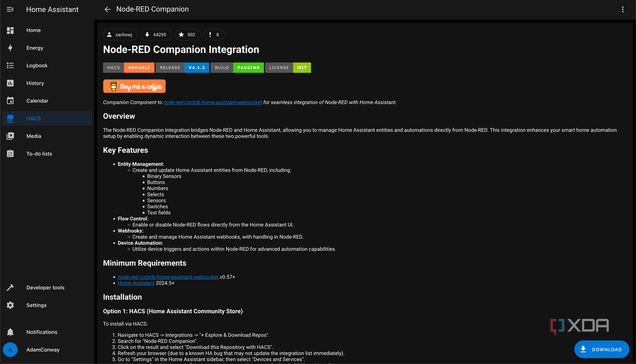Click the Option 1: HACS subheading
636x364 pixels.
(173, 311)
